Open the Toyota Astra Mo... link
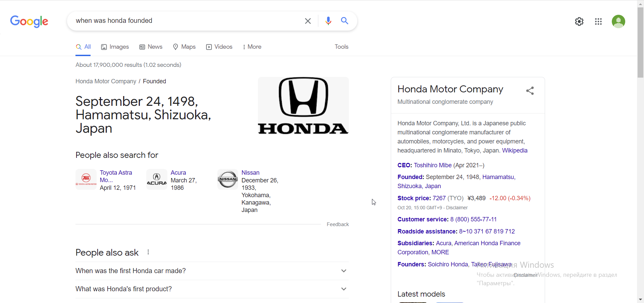 point(116,176)
